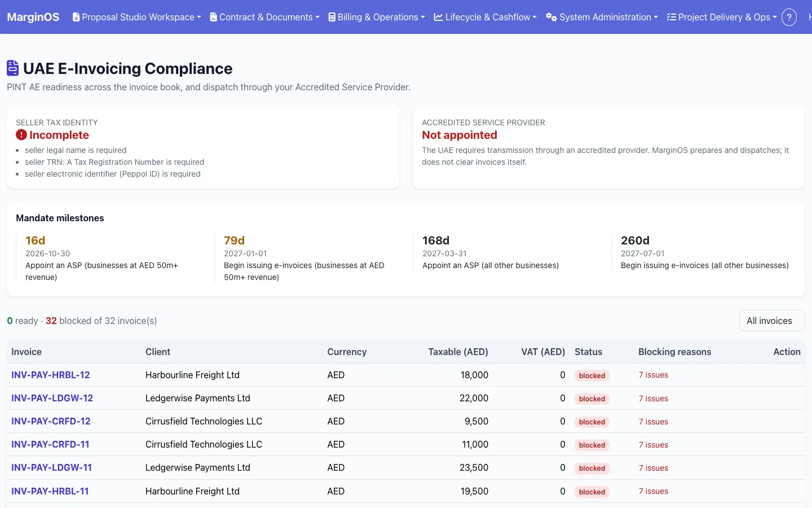Click the help question mark icon
The height and width of the screenshot is (508, 812).
[789, 17]
